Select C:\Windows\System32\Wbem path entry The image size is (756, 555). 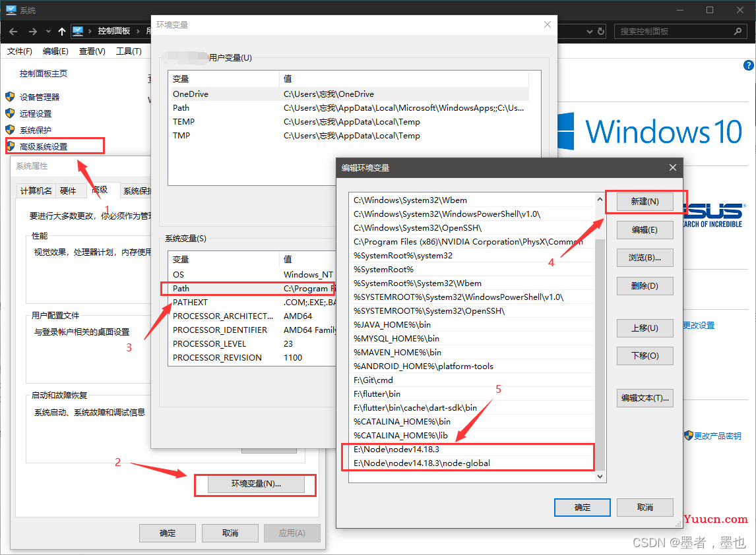[472, 200]
